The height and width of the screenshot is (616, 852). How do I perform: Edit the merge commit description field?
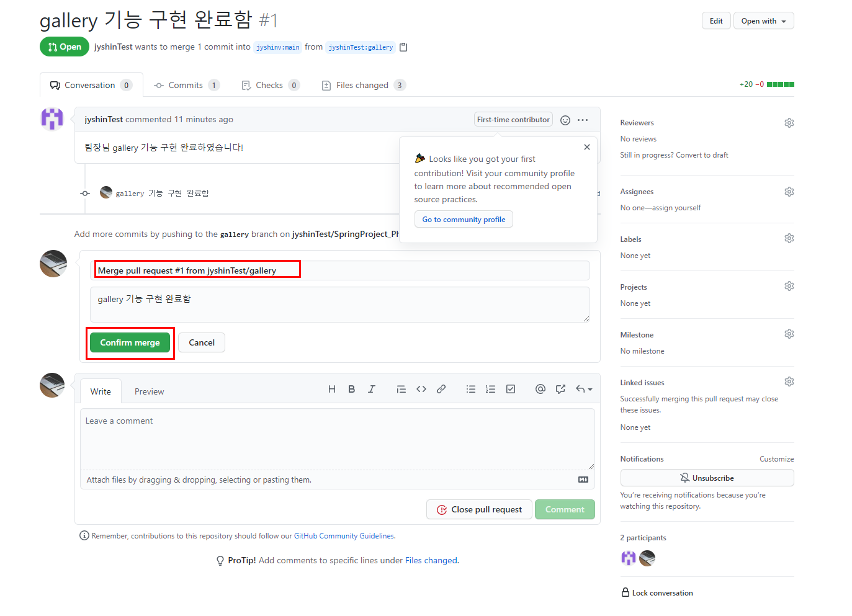pos(340,305)
